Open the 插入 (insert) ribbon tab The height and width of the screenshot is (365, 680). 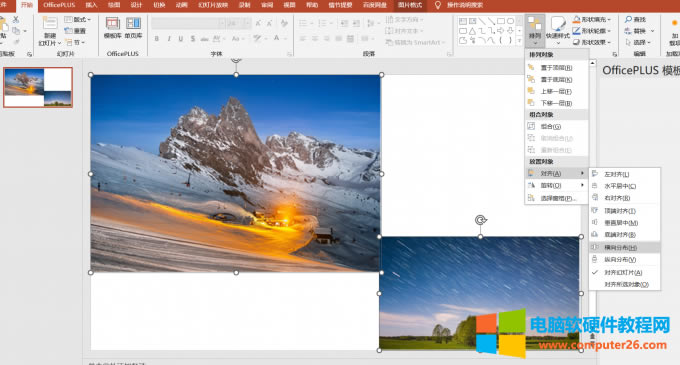[91, 5]
